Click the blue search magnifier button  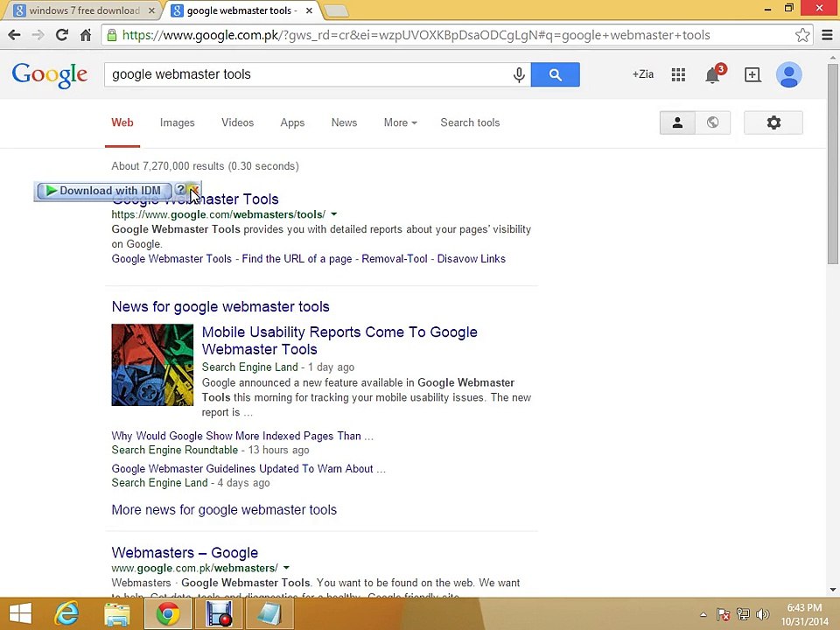(x=555, y=74)
